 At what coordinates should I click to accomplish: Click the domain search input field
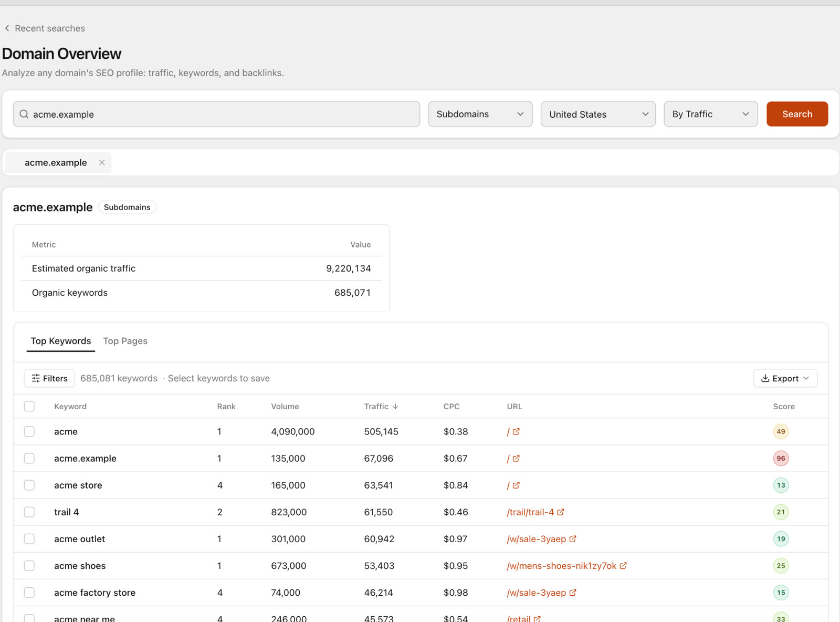point(216,114)
